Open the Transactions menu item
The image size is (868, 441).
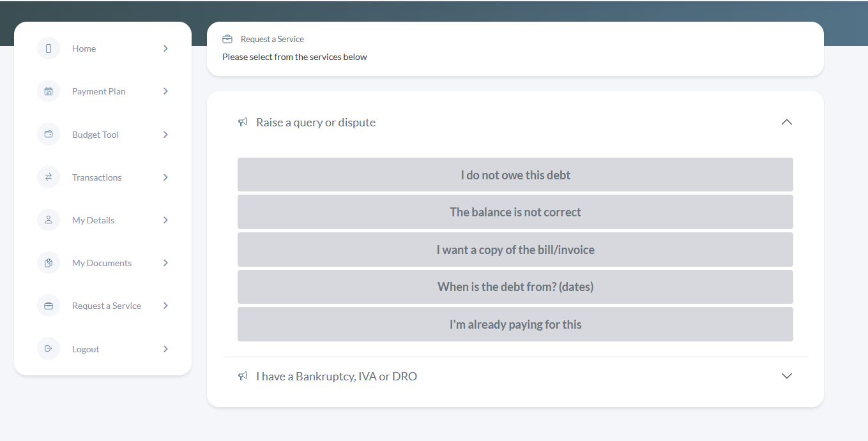coord(96,177)
